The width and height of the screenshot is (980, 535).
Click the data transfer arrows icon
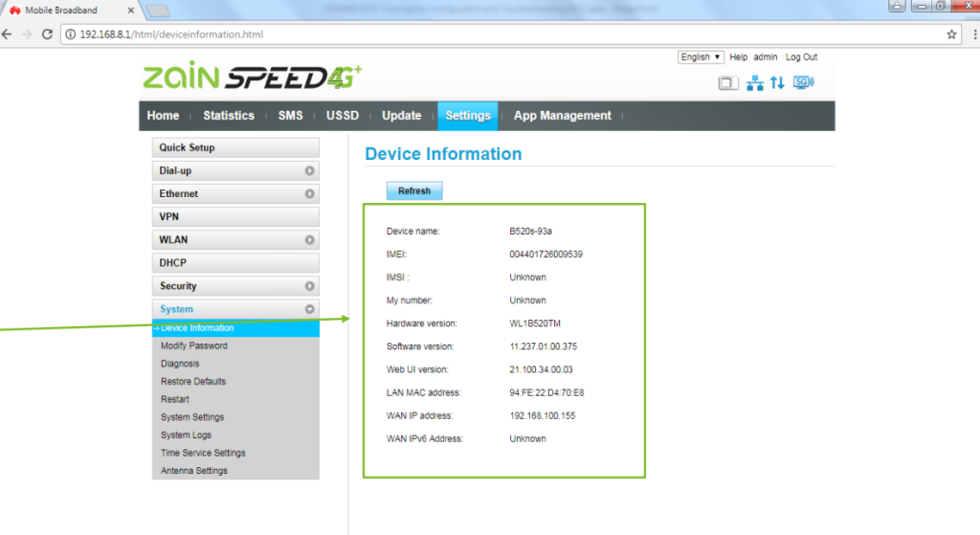tap(777, 82)
